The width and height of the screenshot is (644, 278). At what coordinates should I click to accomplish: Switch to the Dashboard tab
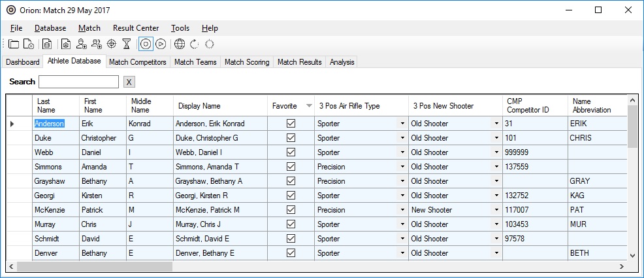tap(23, 62)
